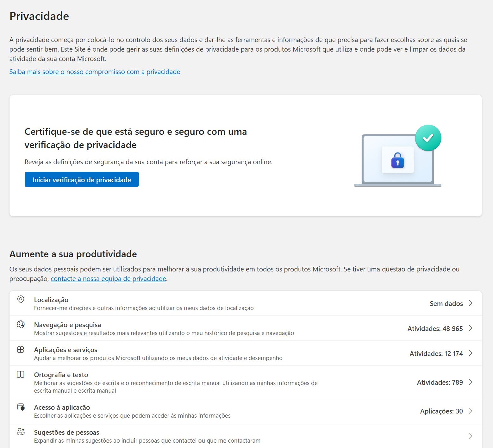The width and height of the screenshot is (493, 448).
Task: Click the green checkmark badge
Action: (428, 138)
